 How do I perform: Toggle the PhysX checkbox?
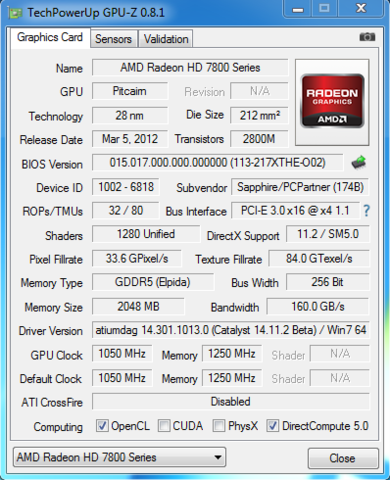[219, 426]
